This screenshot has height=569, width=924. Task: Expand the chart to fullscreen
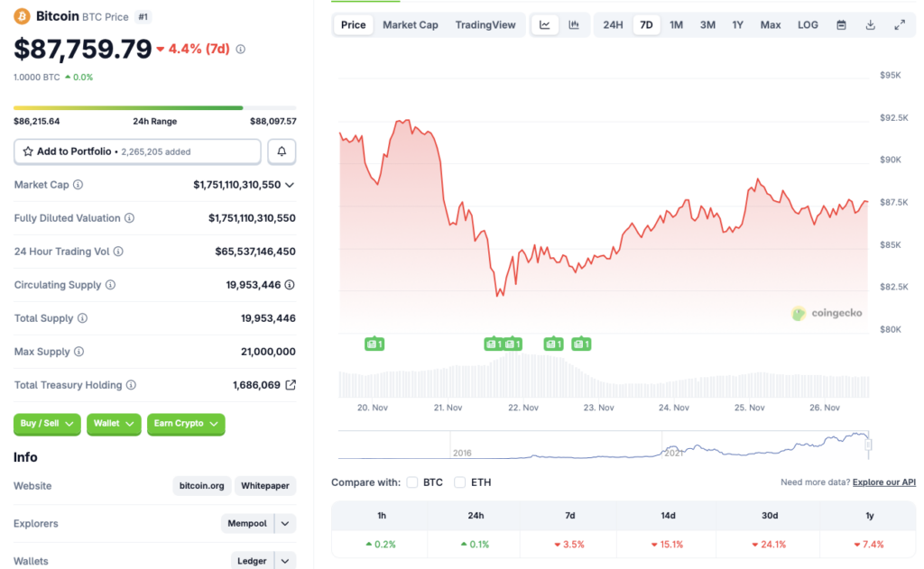pos(899,24)
